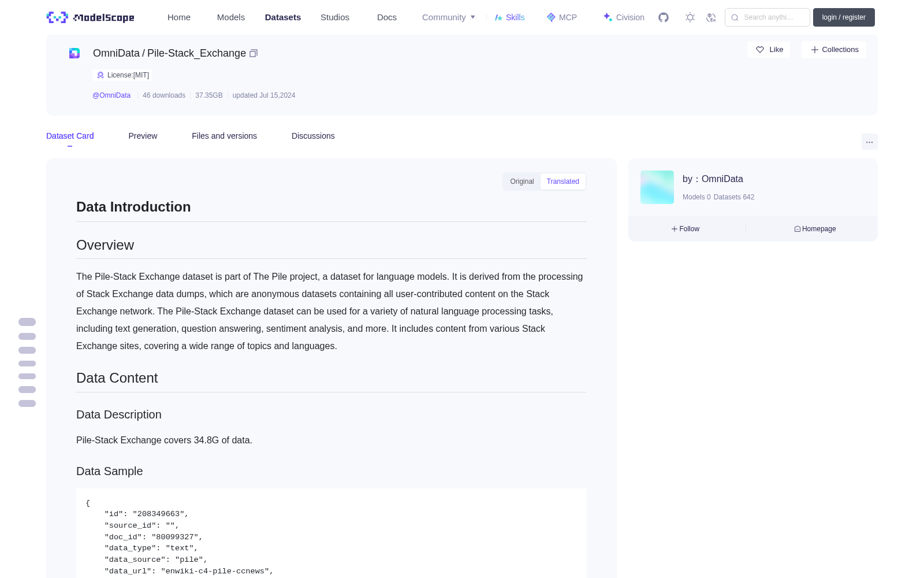The height and width of the screenshot is (578, 924).
Task: Go to Skills page
Action: click(509, 17)
